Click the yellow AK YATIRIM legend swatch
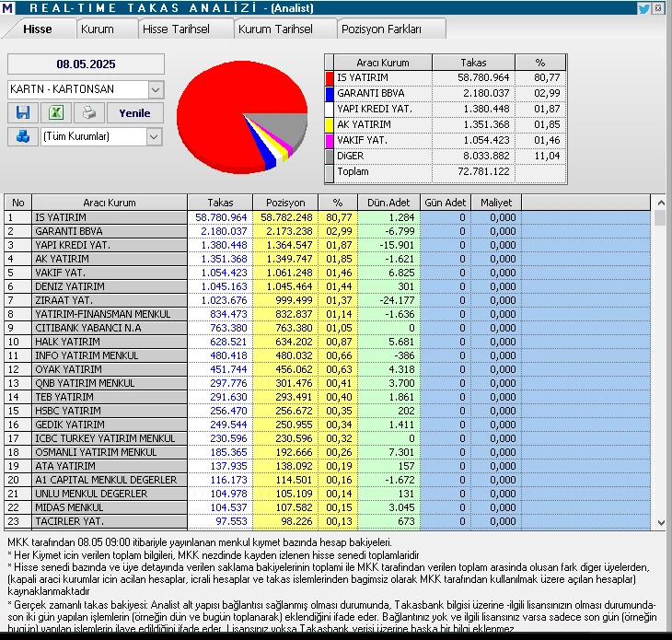 pos(330,124)
